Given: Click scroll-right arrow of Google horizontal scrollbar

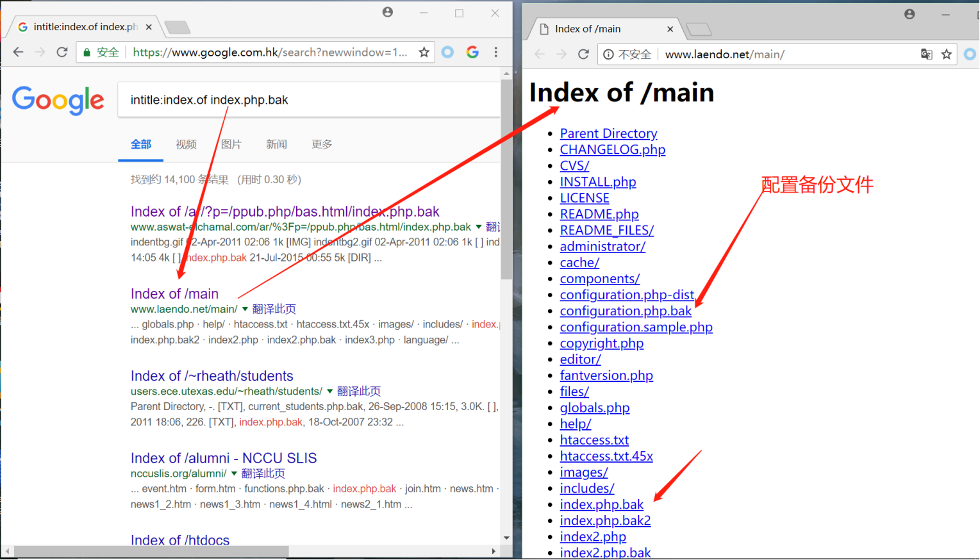Looking at the screenshot, I should pyautogui.click(x=494, y=551).
